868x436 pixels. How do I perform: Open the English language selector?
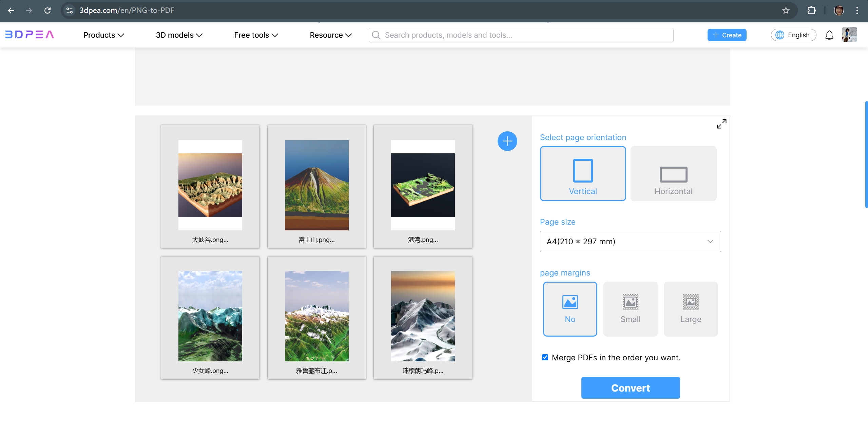tap(793, 35)
